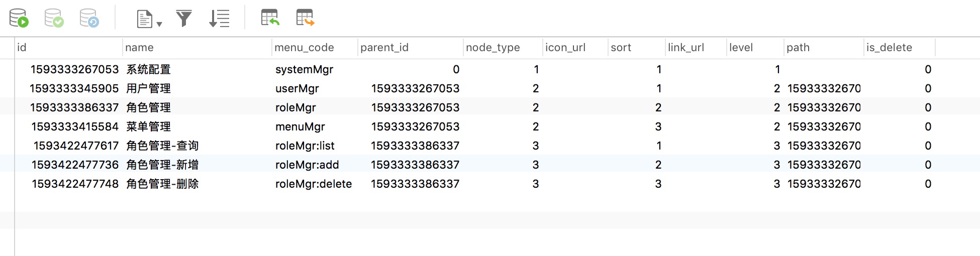
Task: Click the parent_id column header
Action: [384, 48]
